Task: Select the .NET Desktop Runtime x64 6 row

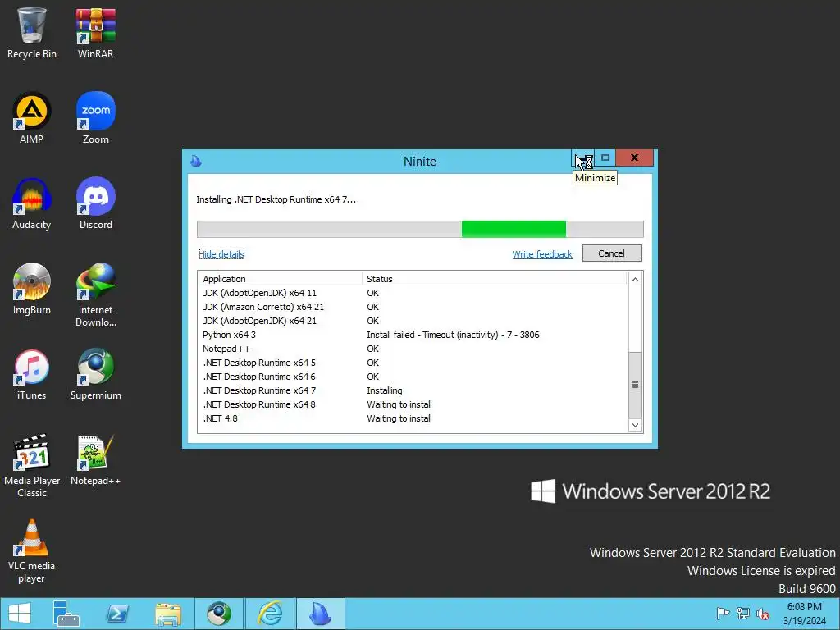Action: click(x=413, y=377)
